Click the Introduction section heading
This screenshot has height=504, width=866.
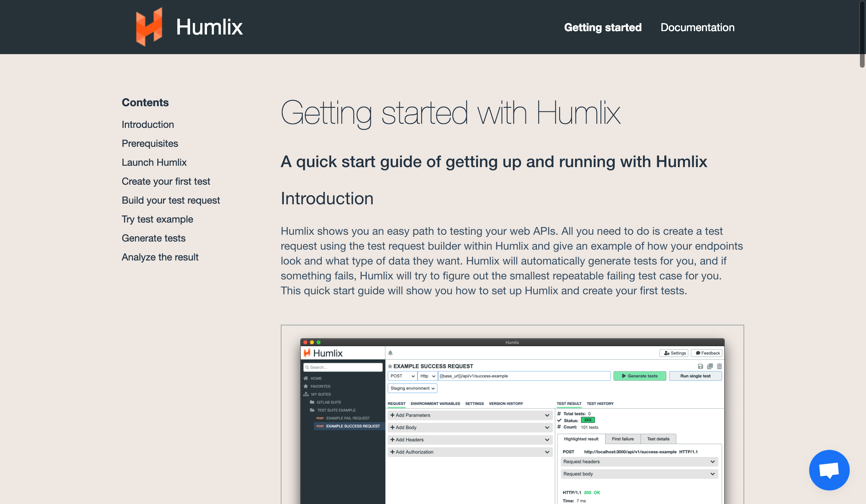click(x=327, y=198)
